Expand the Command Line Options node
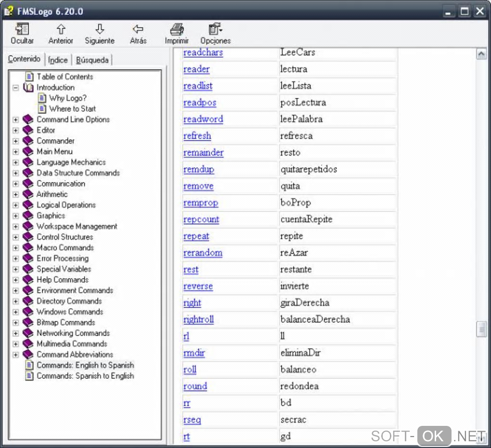The width and height of the screenshot is (491, 448). tap(16, 120)
